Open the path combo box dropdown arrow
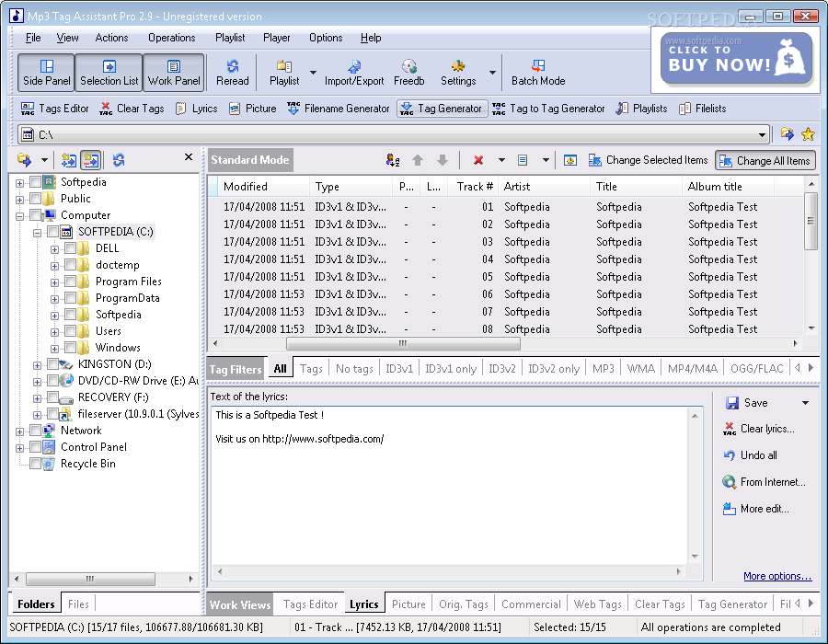 coord(762,134)
